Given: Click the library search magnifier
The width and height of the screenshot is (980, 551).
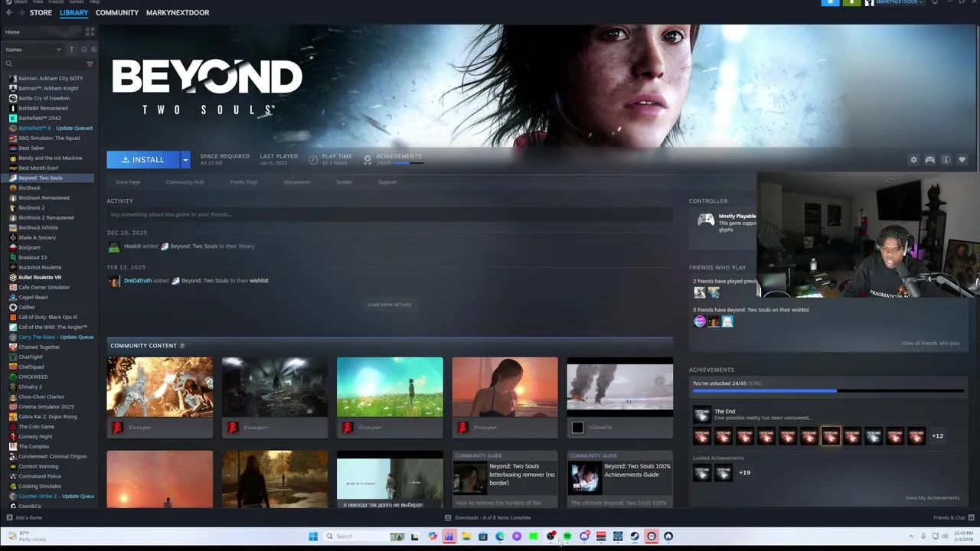Looking at the screenshot, I should click(x=9, y=64).
